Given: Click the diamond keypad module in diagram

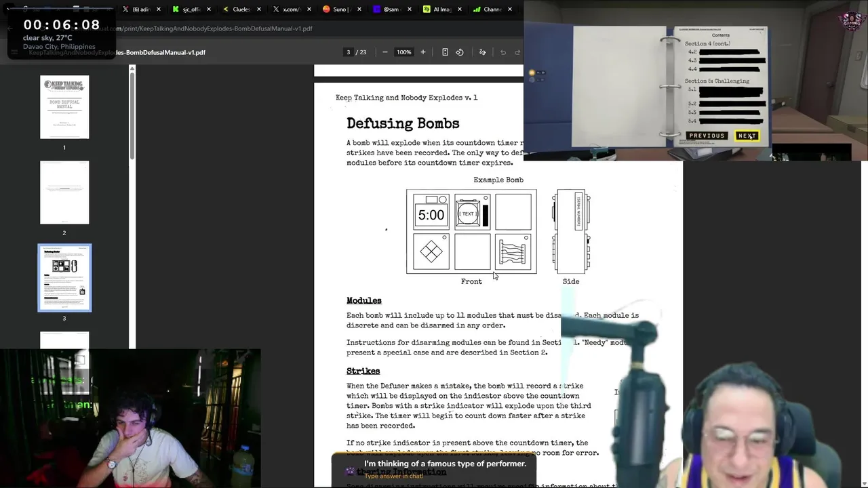Looking at the screenshot, I should pyautogui.click(x=431, y=252).
